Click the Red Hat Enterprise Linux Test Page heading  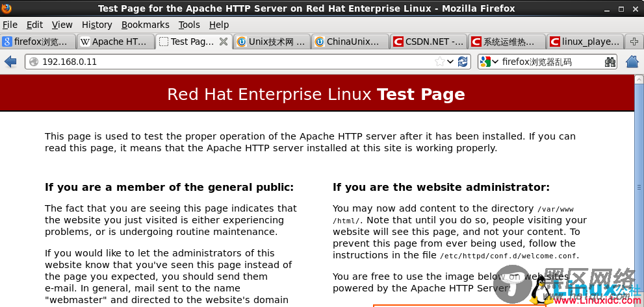tap(316, 94)
